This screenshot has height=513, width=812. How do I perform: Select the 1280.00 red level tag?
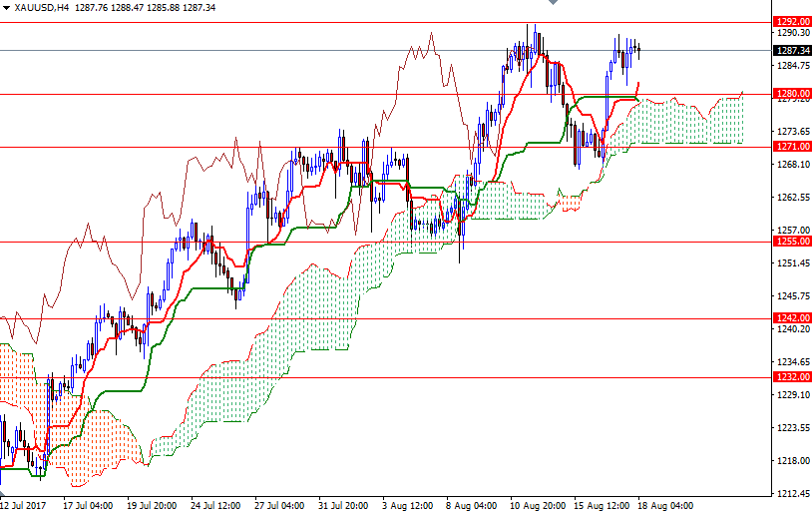(x=791, y=94)
